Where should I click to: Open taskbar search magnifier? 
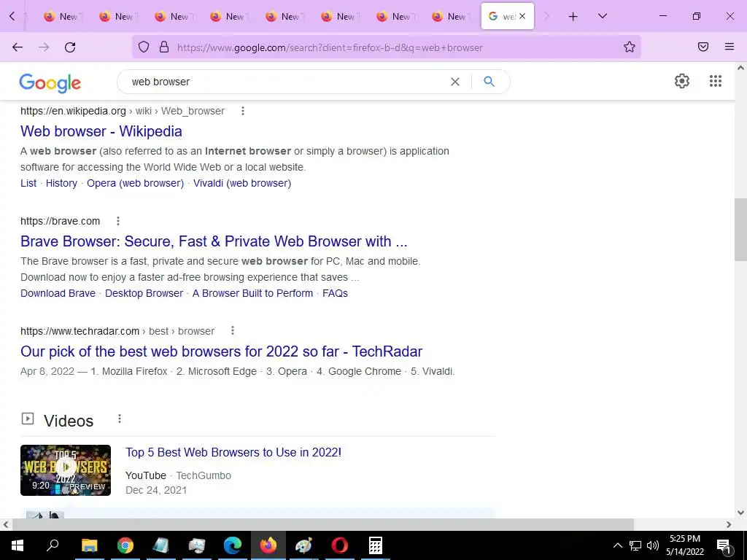pos(53,545)
